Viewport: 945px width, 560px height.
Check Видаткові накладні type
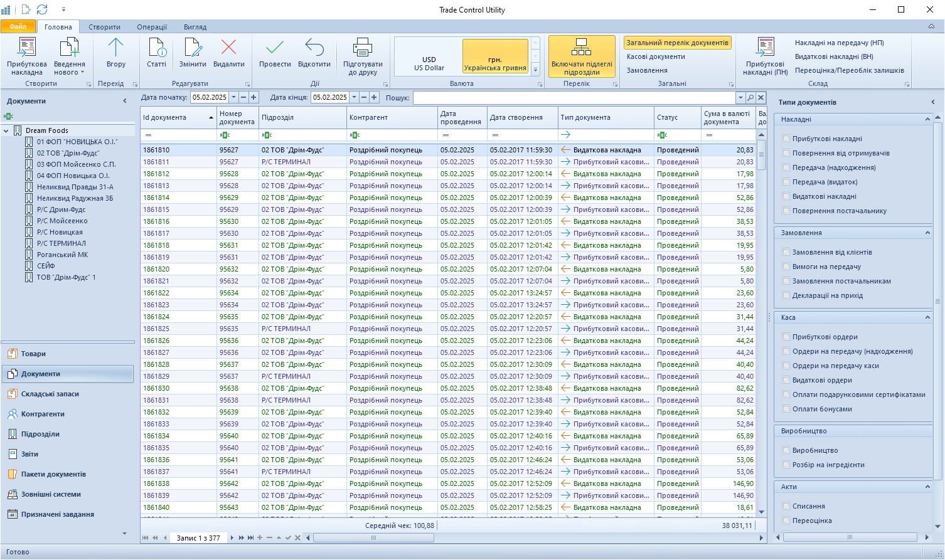coord(786,196)
